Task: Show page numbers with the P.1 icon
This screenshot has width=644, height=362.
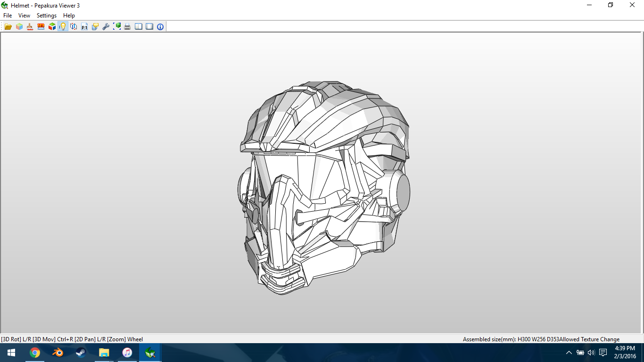Action: click(x=84, y=27)
